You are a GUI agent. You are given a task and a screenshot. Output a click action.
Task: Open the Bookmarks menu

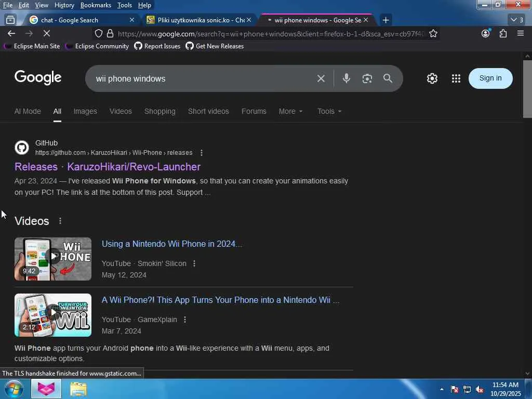click(x=96, y=5)
